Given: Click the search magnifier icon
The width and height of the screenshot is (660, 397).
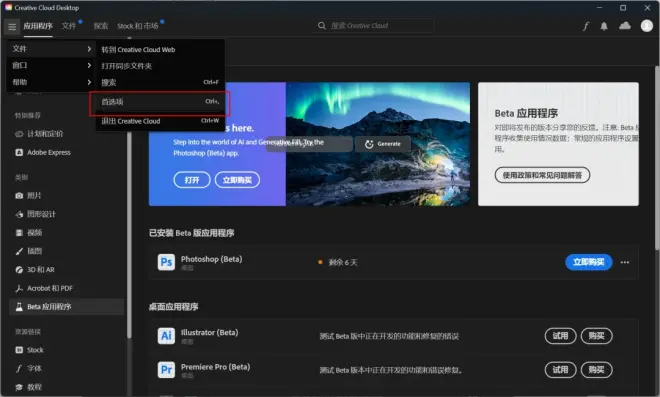Looking at the screenshot, I should click(x=322, y=26).
